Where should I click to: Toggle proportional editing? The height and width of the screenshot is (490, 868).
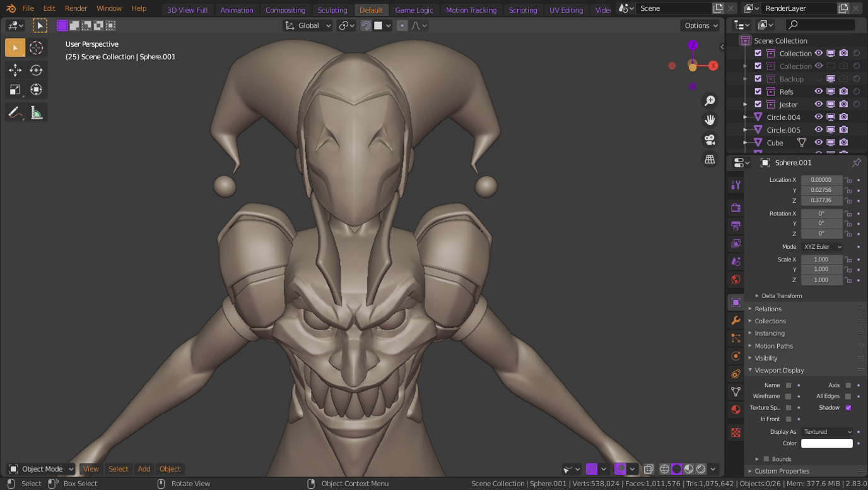tap(402, 26)
